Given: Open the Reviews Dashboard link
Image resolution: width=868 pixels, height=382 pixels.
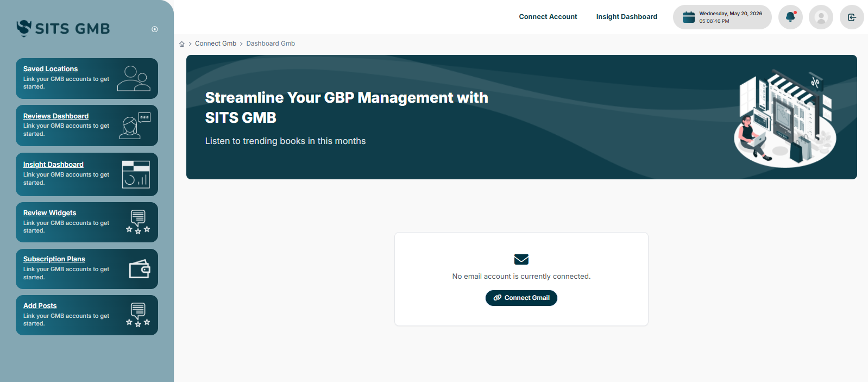Looking at the screenshot, I should (56, 116).
